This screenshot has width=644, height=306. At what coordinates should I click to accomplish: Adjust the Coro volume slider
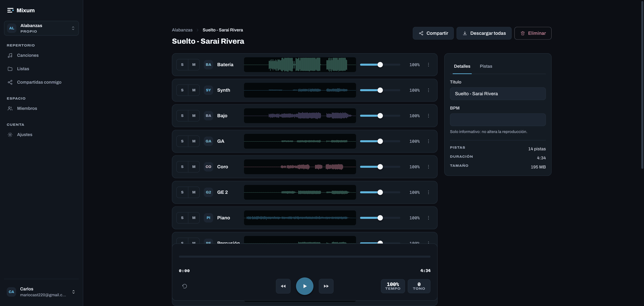[x=380, y=167]
